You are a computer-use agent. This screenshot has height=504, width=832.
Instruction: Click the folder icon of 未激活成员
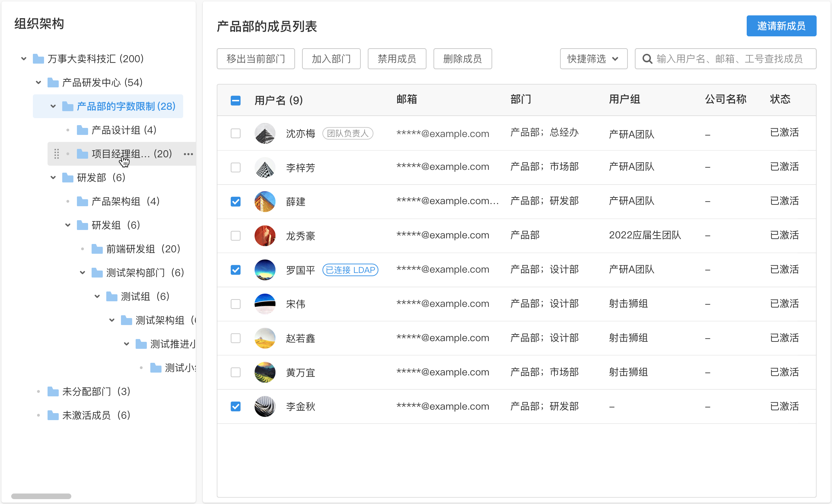pos(53,415)
